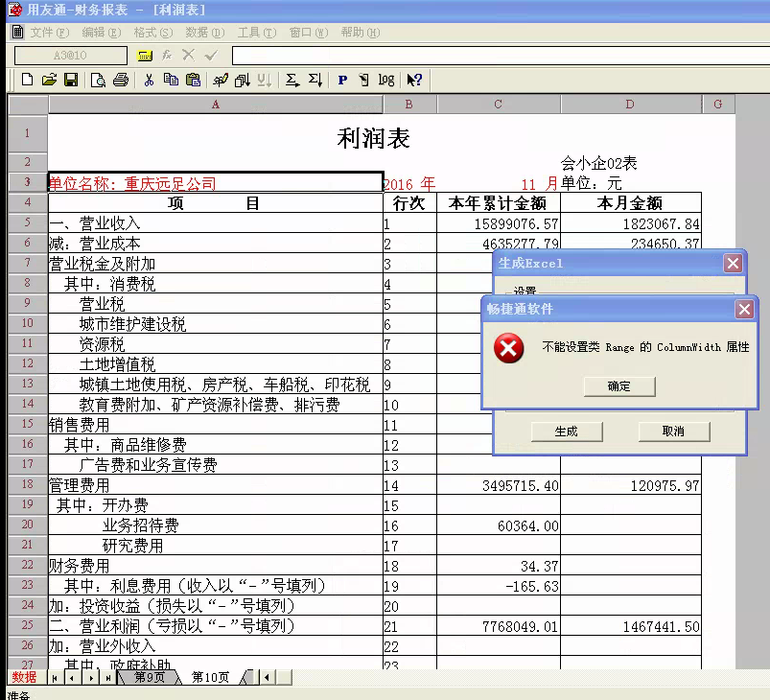Viewport: 770px width, 700px height.
Task: Click cell 管理费用
Action: (216, 485)
